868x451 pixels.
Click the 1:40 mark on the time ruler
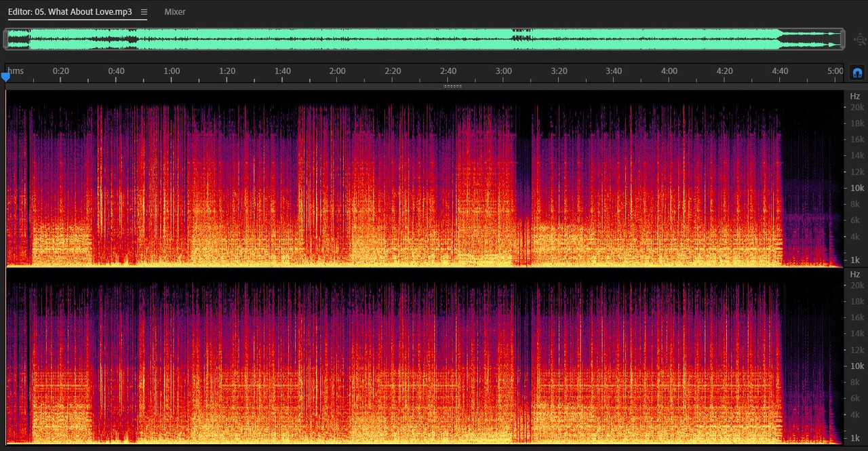click(282, 71)
